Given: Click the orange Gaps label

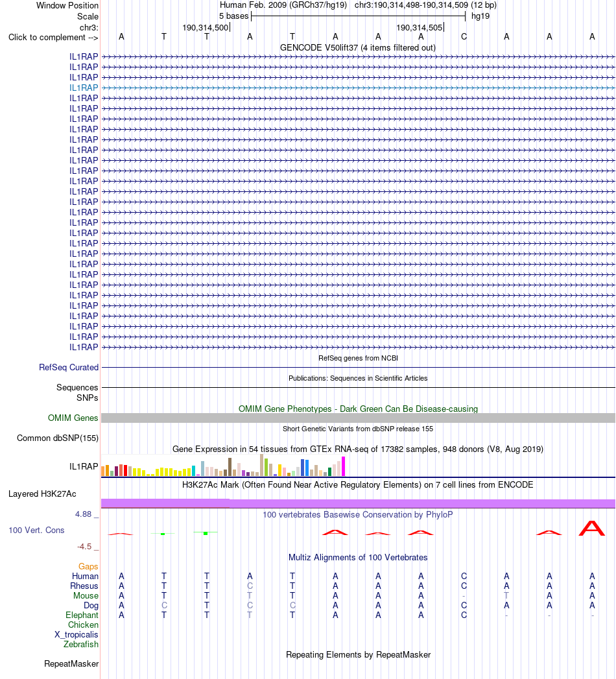Looking at the screenshot, I should coord(88,566).
